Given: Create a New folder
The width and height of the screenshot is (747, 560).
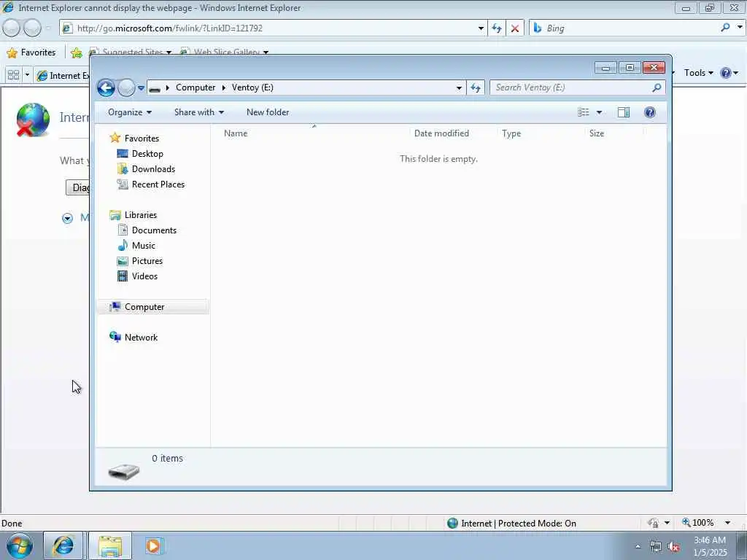Looking at the screenshot, I should pos(268,112).
